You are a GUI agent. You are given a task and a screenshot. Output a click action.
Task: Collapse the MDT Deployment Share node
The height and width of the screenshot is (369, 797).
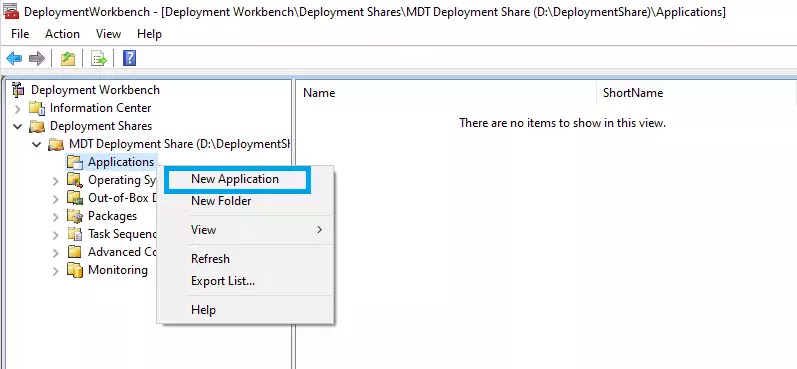(x=36, y=144)
